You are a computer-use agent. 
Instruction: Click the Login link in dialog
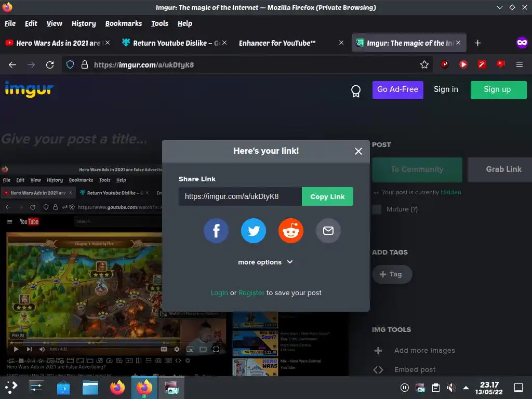[219, 293]
